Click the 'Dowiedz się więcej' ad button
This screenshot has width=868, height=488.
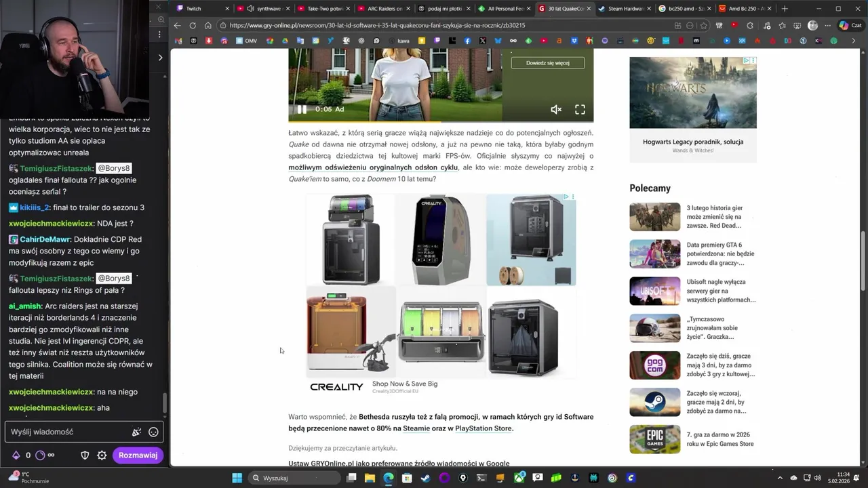click(x=547, y=62)
